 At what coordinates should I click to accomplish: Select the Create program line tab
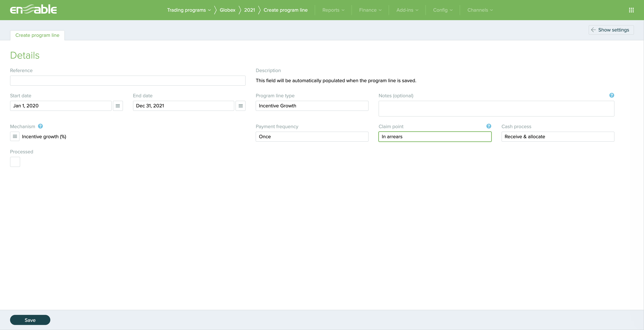[x=37, y=35]
